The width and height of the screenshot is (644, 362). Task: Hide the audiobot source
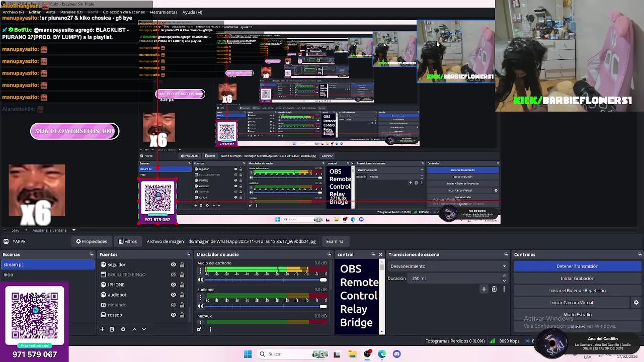(173, 295)
